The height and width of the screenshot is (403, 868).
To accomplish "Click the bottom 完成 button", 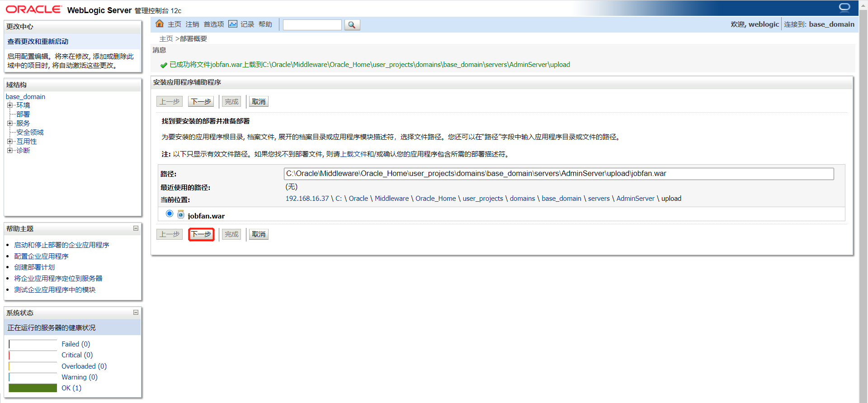I will point(231,234).
